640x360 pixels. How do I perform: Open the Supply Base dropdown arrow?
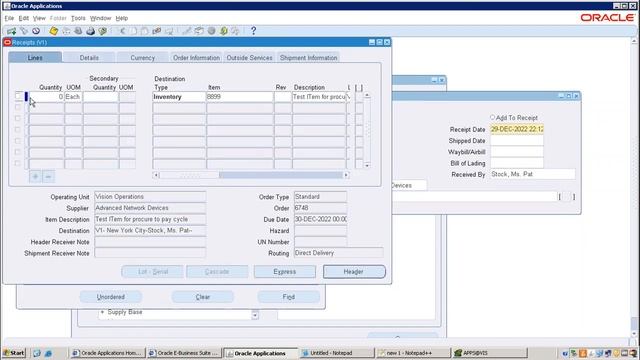[255, 315]
